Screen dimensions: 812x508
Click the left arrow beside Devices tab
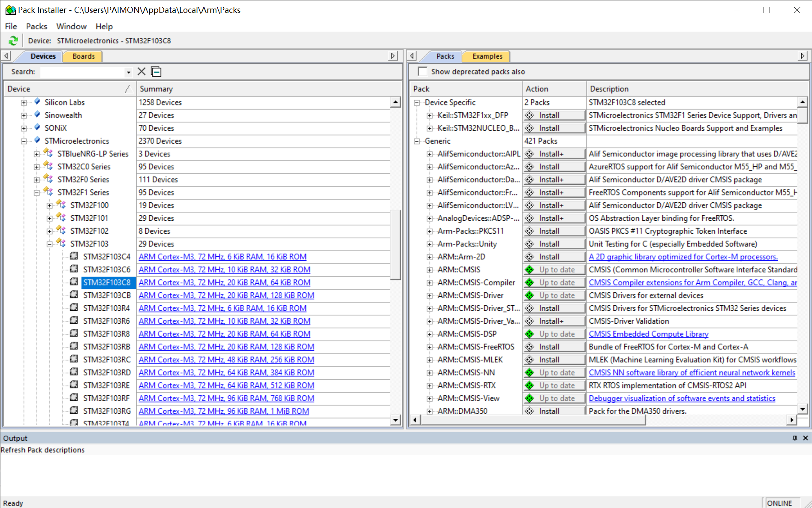pos(6,56)
